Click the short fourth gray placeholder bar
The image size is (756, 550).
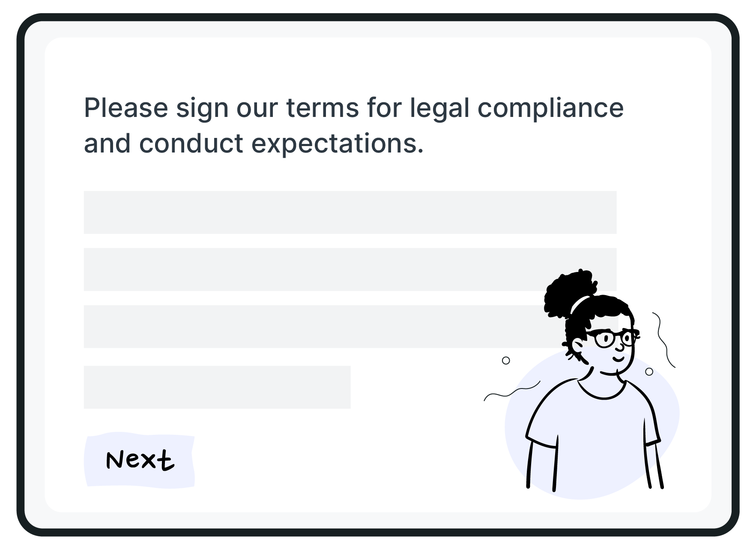(x=217, y=387)
